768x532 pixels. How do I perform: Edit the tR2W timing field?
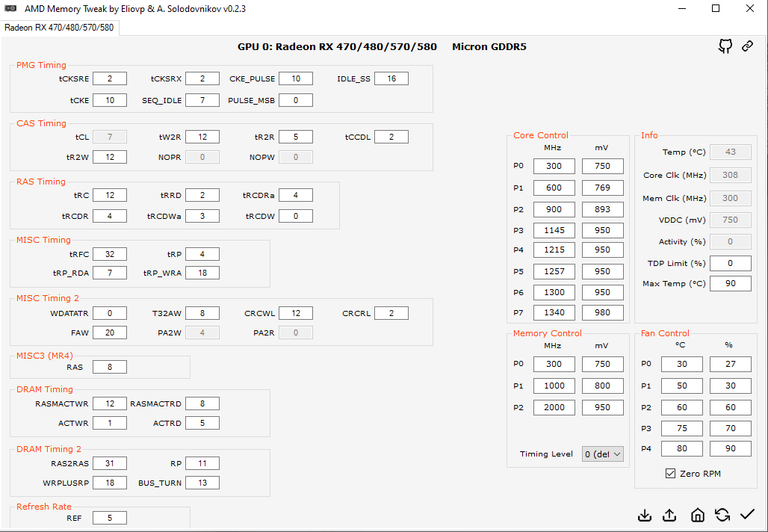click(110, 157)
